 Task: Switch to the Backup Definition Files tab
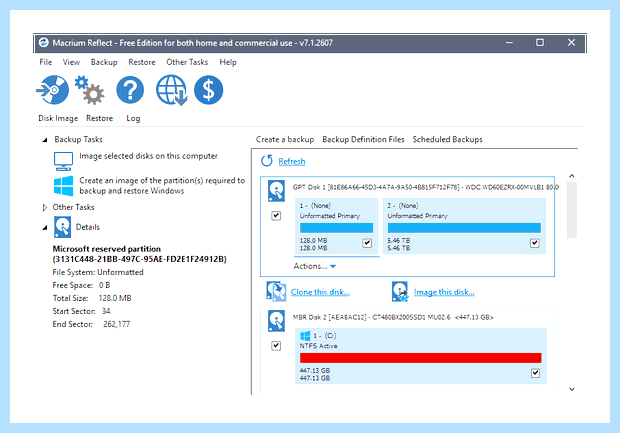pyautogui.click(x=363, y=139)
